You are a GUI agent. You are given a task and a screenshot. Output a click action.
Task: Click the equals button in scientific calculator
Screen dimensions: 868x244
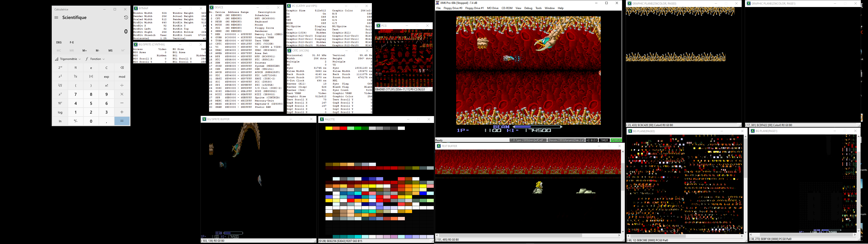tap(121, 121)
